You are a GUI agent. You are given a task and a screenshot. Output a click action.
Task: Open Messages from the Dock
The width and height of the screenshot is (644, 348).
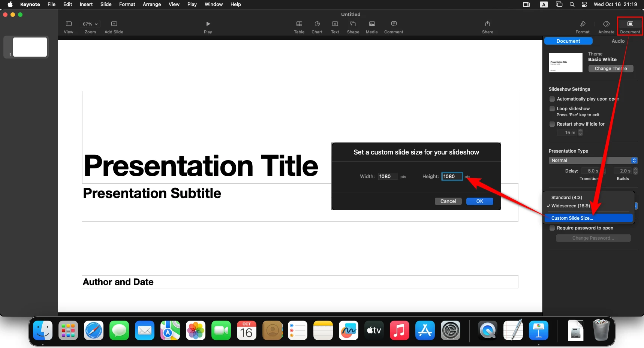click(x=119, y=330)
